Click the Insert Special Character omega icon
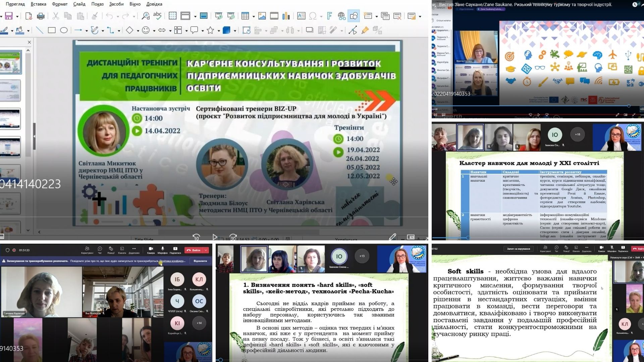The width and height of the screenshot is (644, 362). coord(312,15)
